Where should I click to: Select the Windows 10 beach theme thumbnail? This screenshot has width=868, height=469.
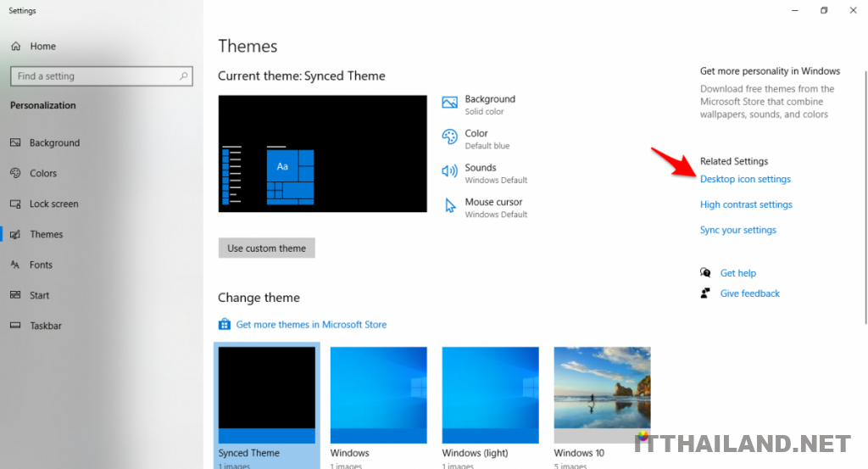[x=603, y=395]
